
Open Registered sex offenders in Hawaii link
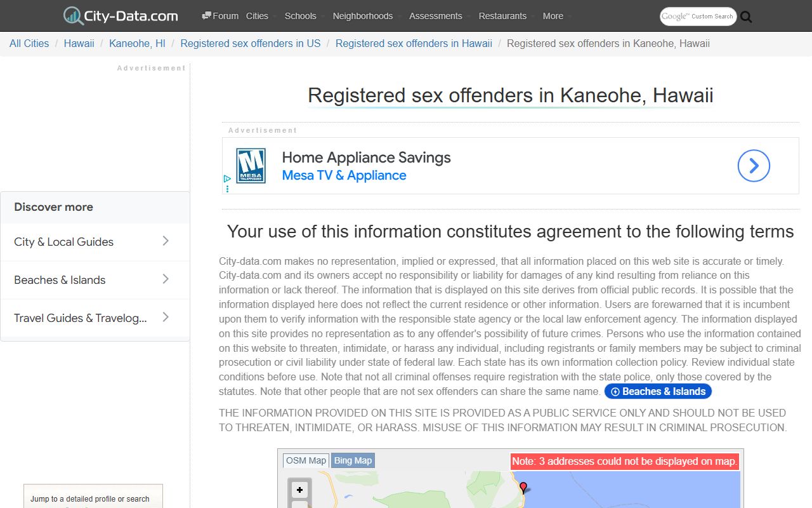(x=414, y=43)
